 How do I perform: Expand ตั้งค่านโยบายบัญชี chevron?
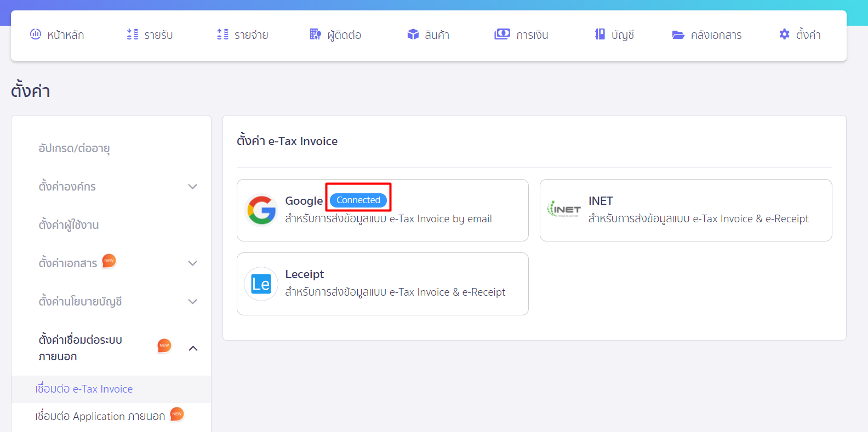coord(192,302)
